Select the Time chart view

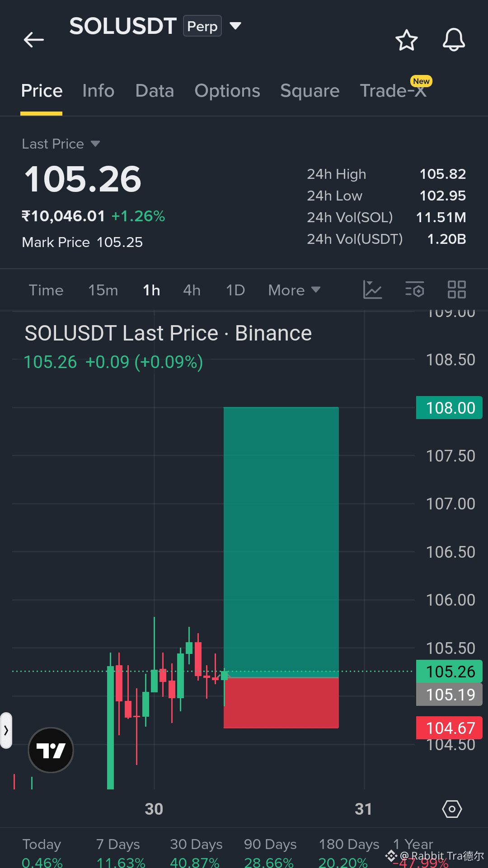pos(46,290)
